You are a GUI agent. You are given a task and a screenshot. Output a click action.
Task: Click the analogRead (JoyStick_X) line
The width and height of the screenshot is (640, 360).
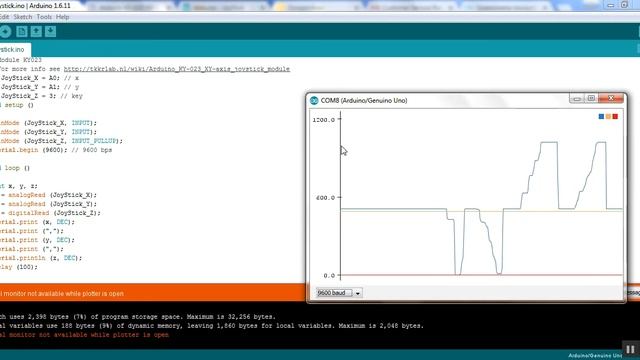point(49,195)
